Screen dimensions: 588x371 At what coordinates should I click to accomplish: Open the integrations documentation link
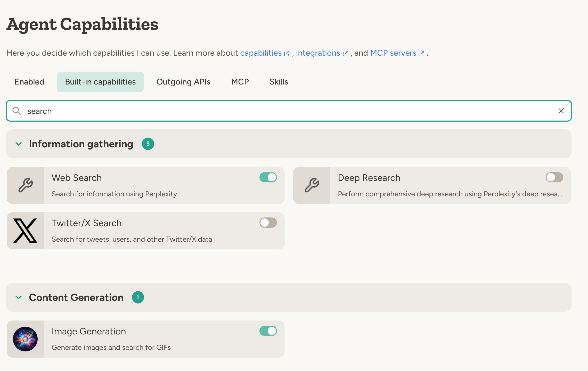click(x=318, y=53)
